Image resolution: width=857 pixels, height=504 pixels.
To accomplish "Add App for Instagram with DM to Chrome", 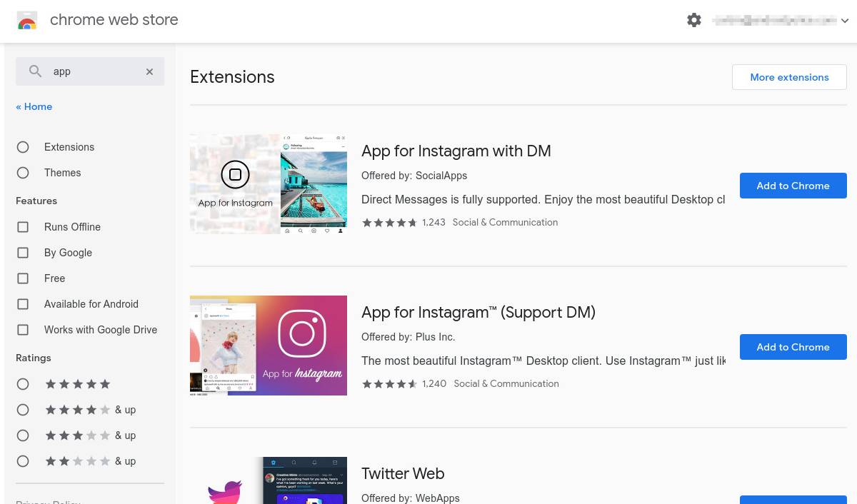I will (793, 186).
